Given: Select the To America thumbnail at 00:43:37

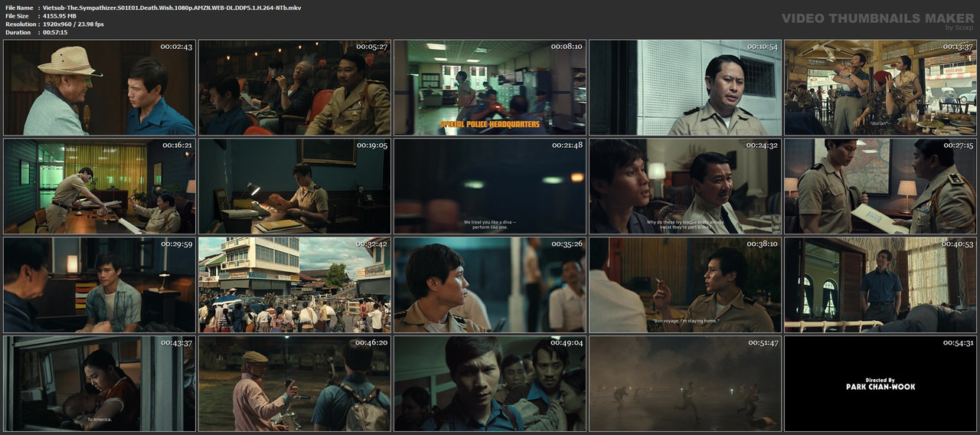Looking at the screenshot, I should [100, 384].
